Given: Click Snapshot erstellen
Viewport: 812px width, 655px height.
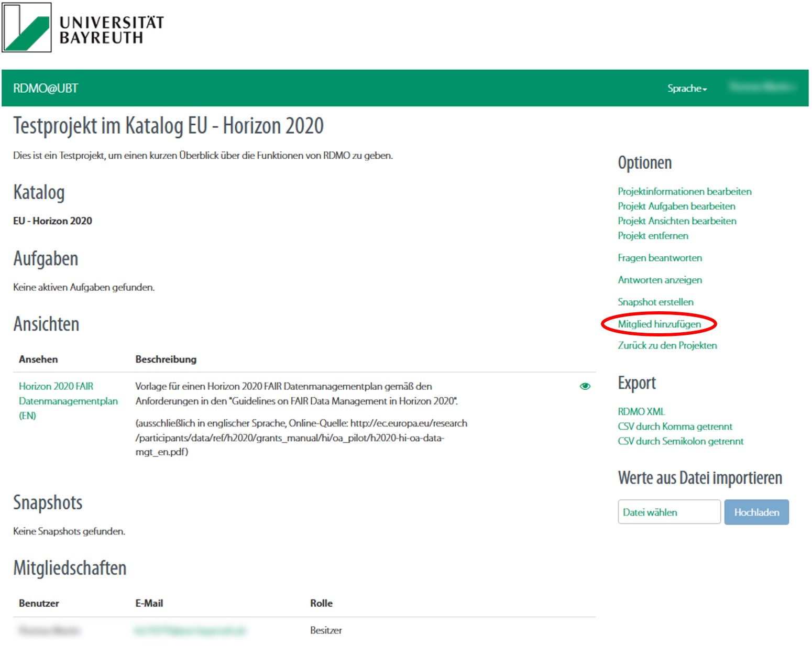Looking at the screenshot, I should [655, 301].
